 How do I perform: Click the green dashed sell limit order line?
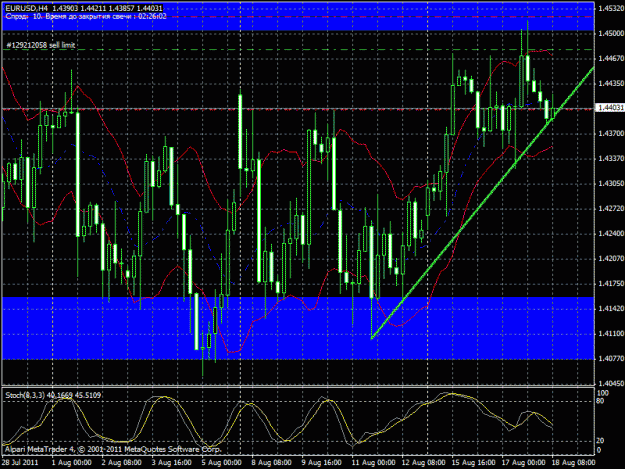tap(298, 50)
